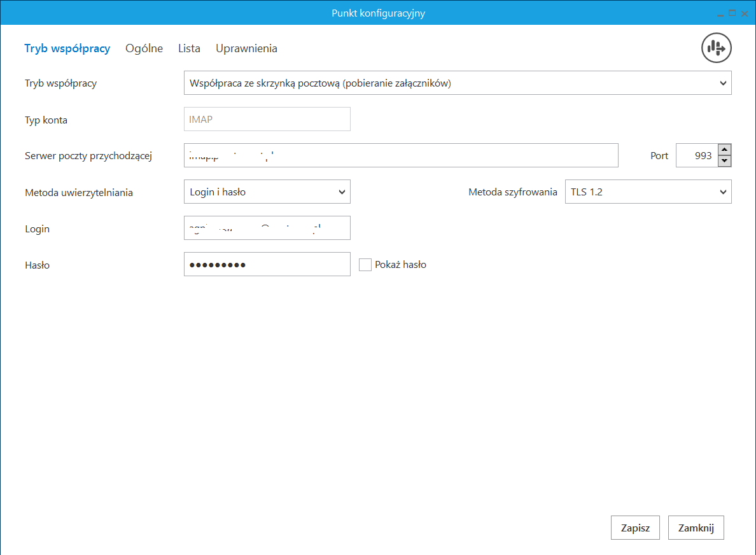Viewport: 756px width, 555px height.
Task: Click the Port number field
Action: point(696,155)
